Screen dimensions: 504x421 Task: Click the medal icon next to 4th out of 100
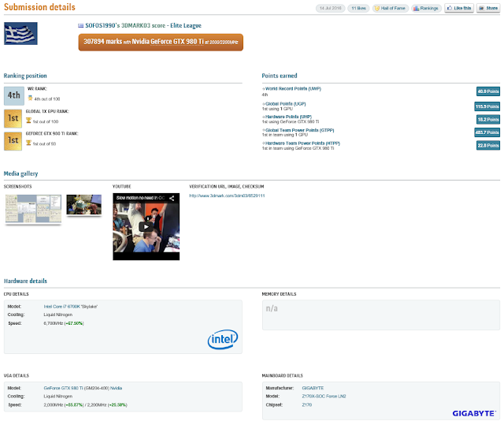(30, 98)
